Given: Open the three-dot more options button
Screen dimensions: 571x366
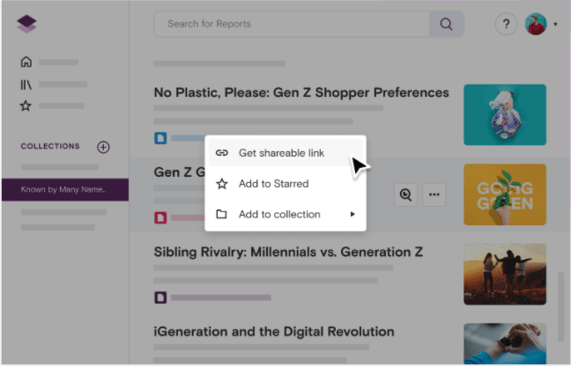Looking at the screenshot, I should coord(434,194).
